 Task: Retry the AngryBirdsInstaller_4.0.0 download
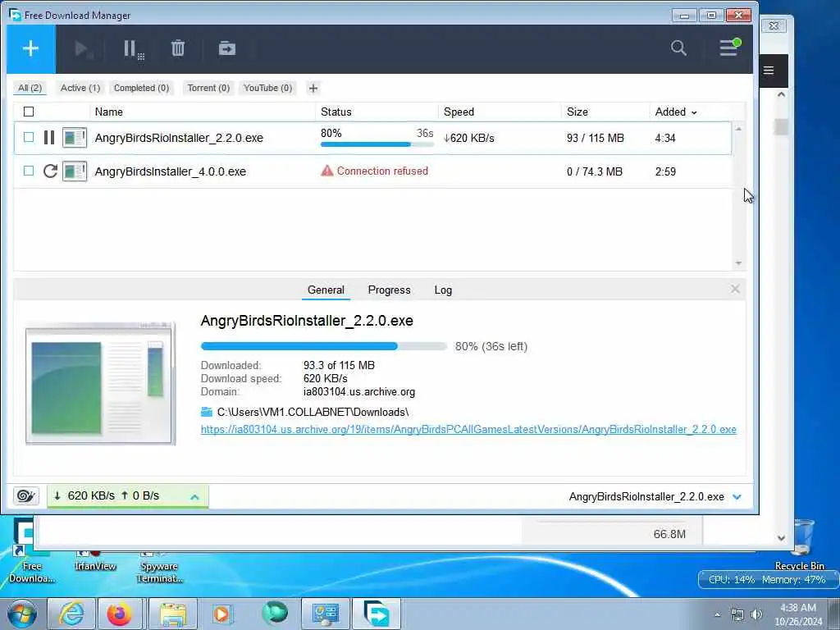[50, 171]
